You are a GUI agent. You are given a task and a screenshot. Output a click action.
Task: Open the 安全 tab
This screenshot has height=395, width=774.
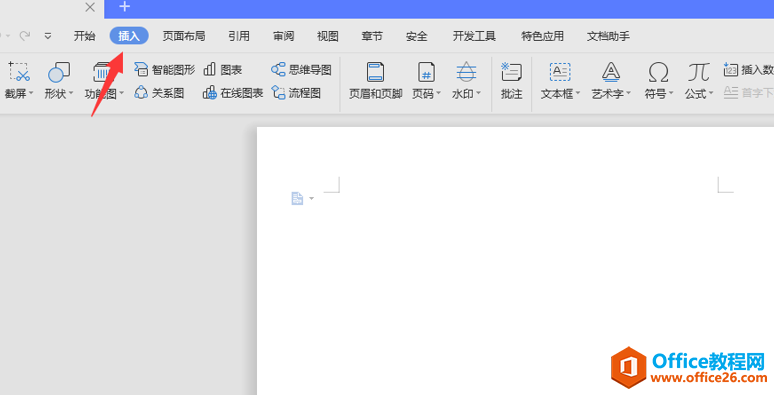point(417,36)
